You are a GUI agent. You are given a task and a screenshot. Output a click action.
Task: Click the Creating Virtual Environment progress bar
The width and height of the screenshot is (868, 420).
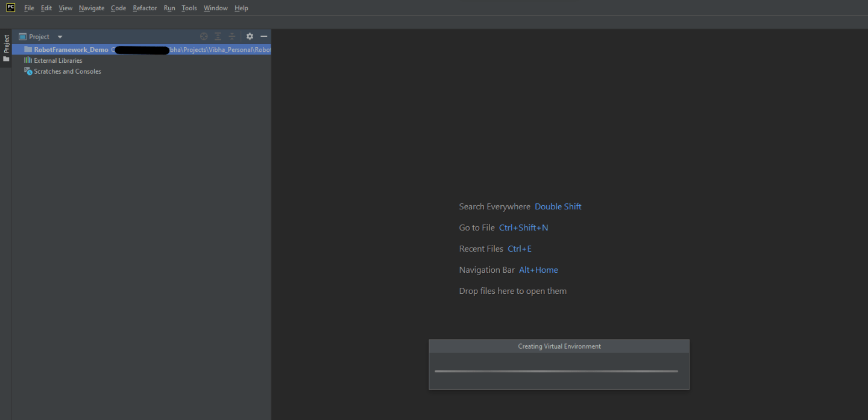pos(558,371)
